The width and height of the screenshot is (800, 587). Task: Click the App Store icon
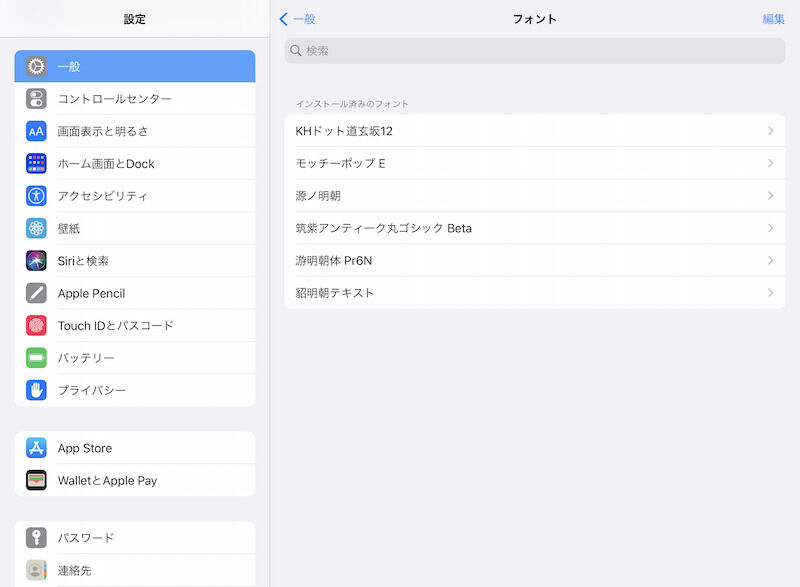[36, 448]
